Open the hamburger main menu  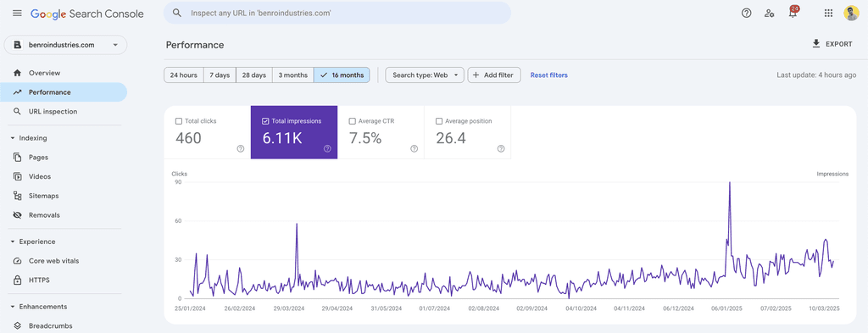point(17,14)
